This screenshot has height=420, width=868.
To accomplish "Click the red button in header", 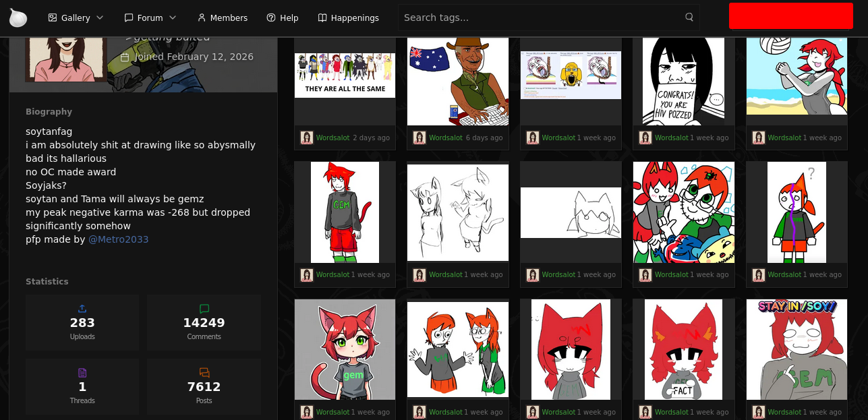I will click(x=791, y=16).
